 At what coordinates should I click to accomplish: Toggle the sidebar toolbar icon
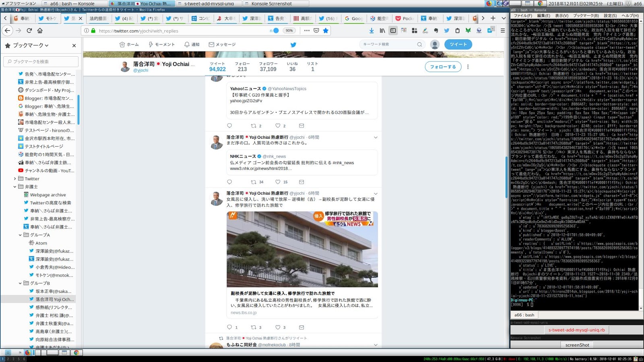coord(393,31)
